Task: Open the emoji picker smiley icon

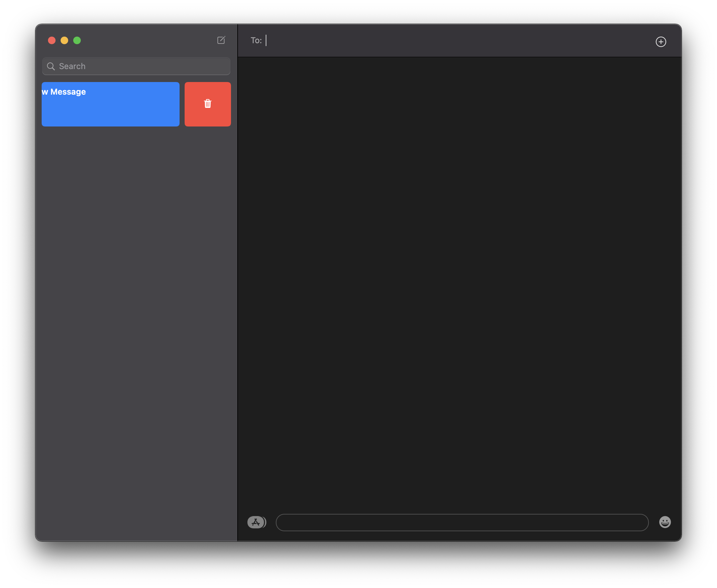Action: click(x=665, y=522)
